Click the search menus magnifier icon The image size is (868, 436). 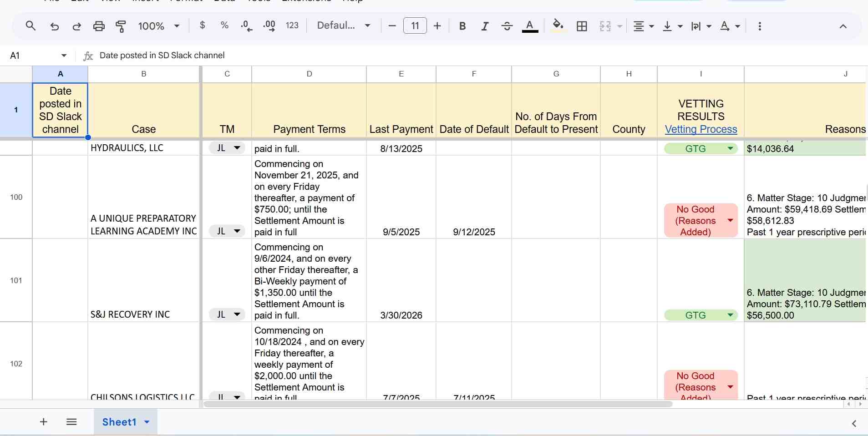[30, 26]
